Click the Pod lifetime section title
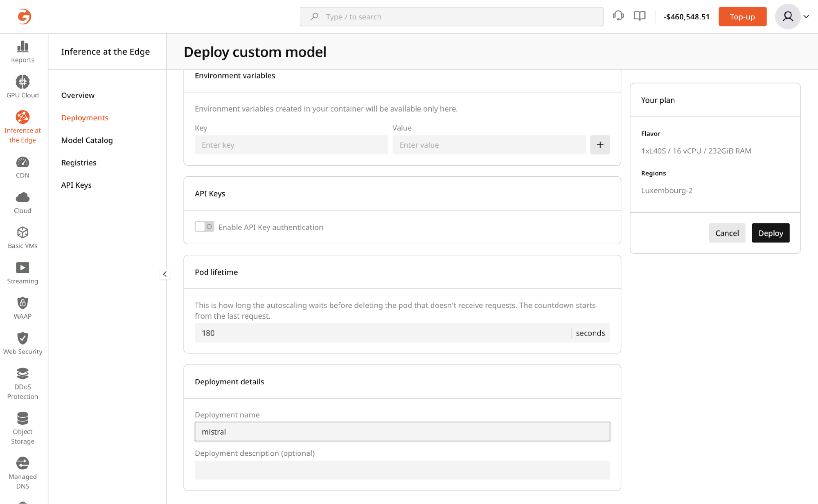This screenshot has height=504, width=818. click(x=216, y=272)
